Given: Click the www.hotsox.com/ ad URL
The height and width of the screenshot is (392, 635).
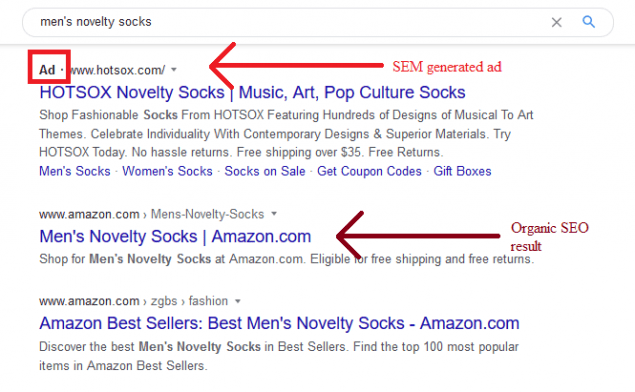Looking at the screenshot, I should (x=117, y=70).
